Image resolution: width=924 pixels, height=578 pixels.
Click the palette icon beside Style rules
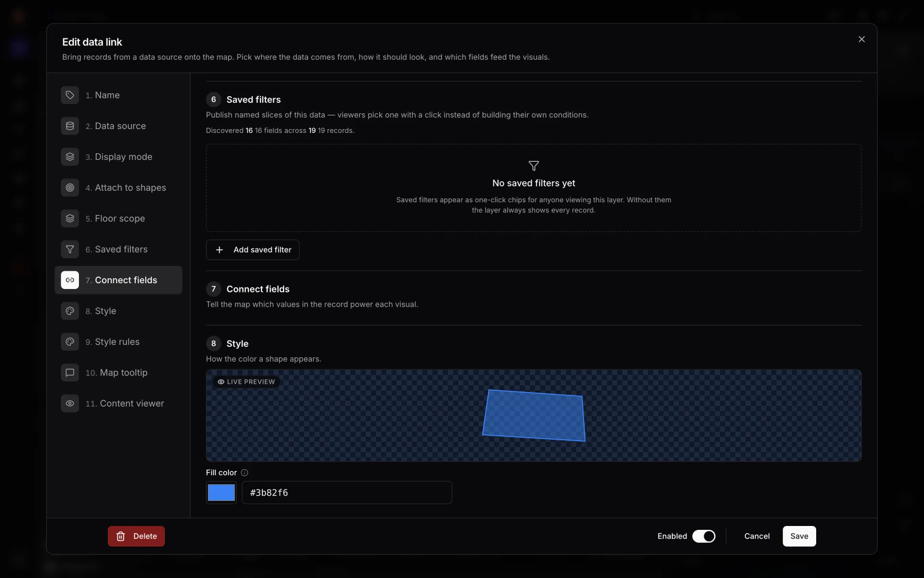[70, 342]
